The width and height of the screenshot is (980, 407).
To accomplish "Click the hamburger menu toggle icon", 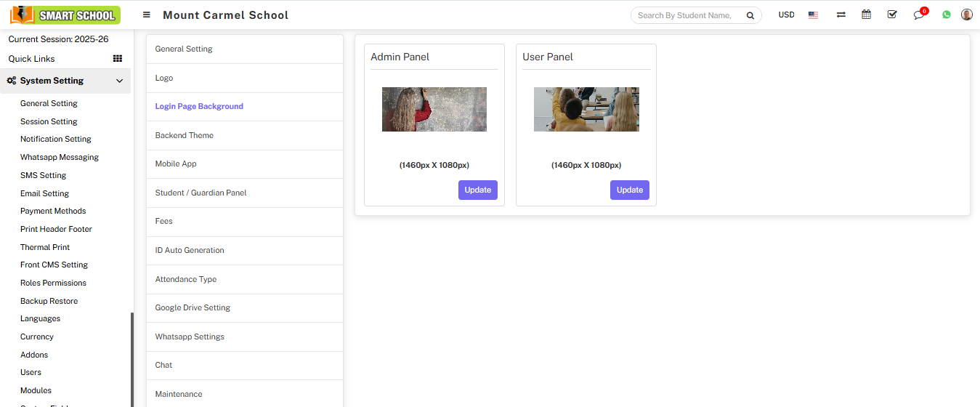I will coord(147,15).
